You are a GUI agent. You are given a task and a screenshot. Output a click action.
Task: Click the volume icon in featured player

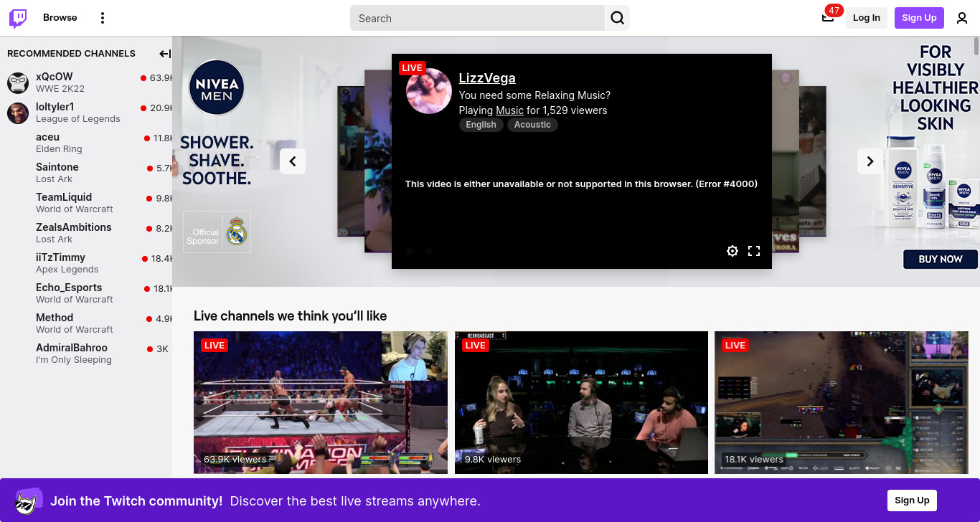coord(430,251)
